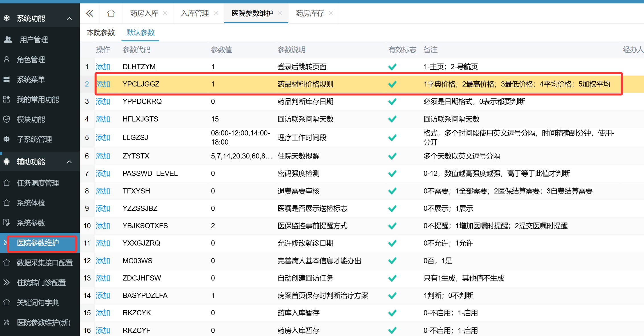This screenshot has height=336, width=644.
Task: Click the 子系统管理 gear icon
Action: click(7, 139)
